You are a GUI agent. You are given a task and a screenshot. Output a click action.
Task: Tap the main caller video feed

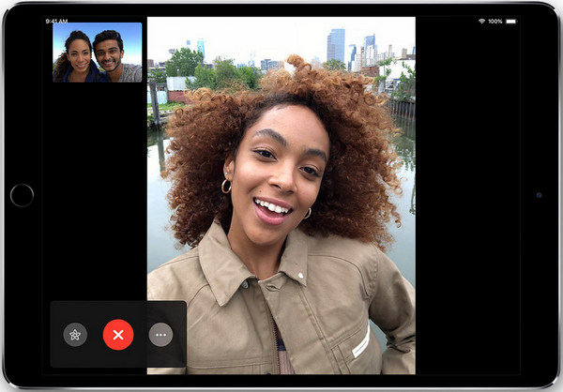[x=281, y=195]
